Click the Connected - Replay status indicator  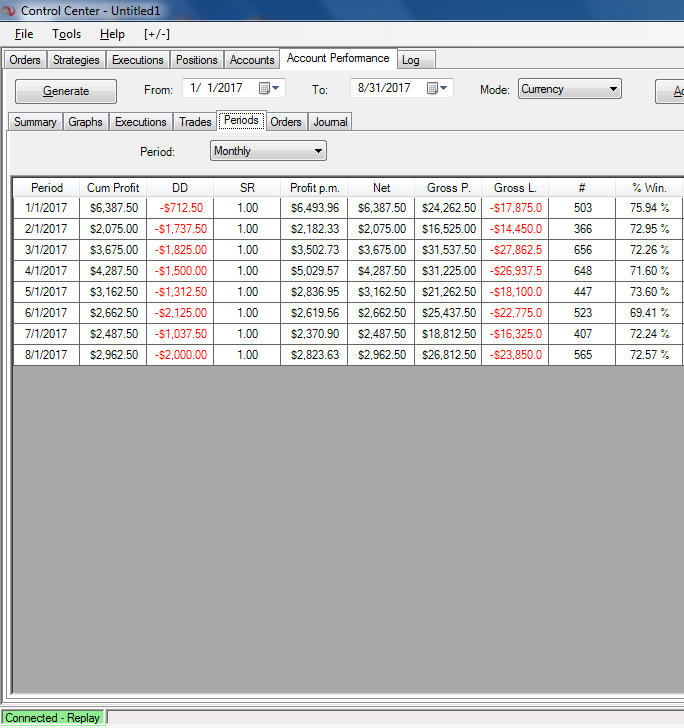[53, 718]
